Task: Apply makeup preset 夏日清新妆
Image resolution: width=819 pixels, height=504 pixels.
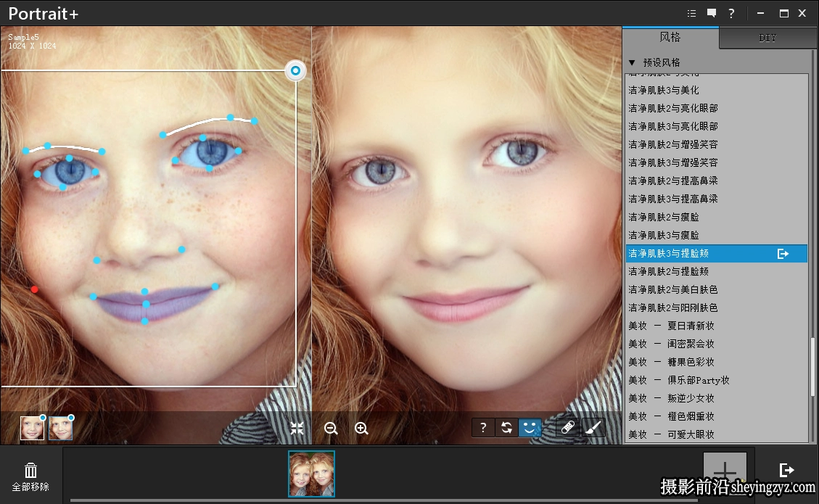Action: point(717,326)
